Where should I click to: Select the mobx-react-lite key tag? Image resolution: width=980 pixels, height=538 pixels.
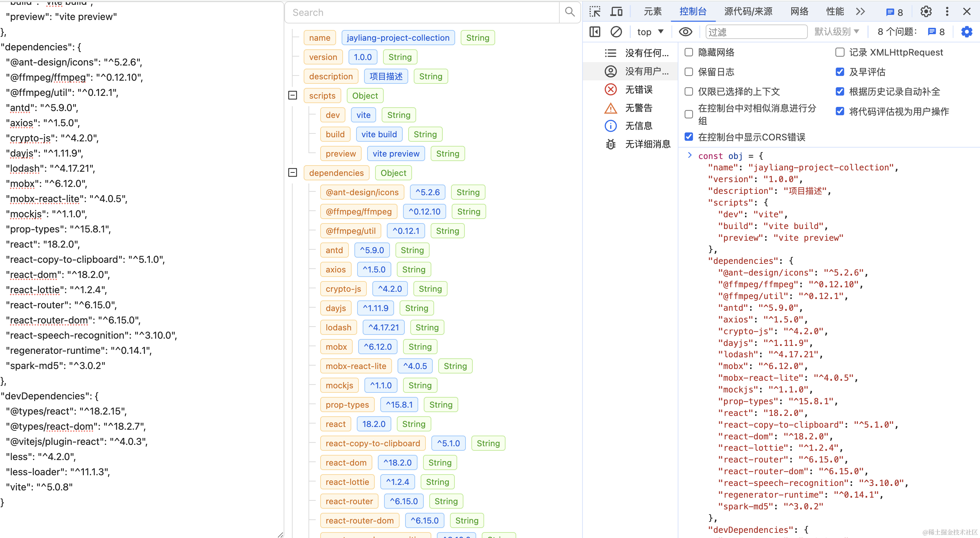pyautogui.click(x=356, y=366)
